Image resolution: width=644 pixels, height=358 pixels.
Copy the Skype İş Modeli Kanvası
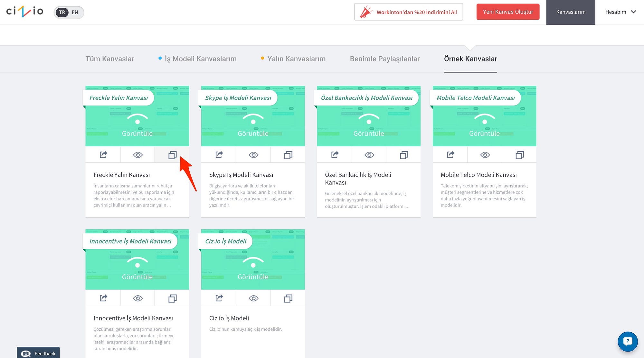click(288, 155)
